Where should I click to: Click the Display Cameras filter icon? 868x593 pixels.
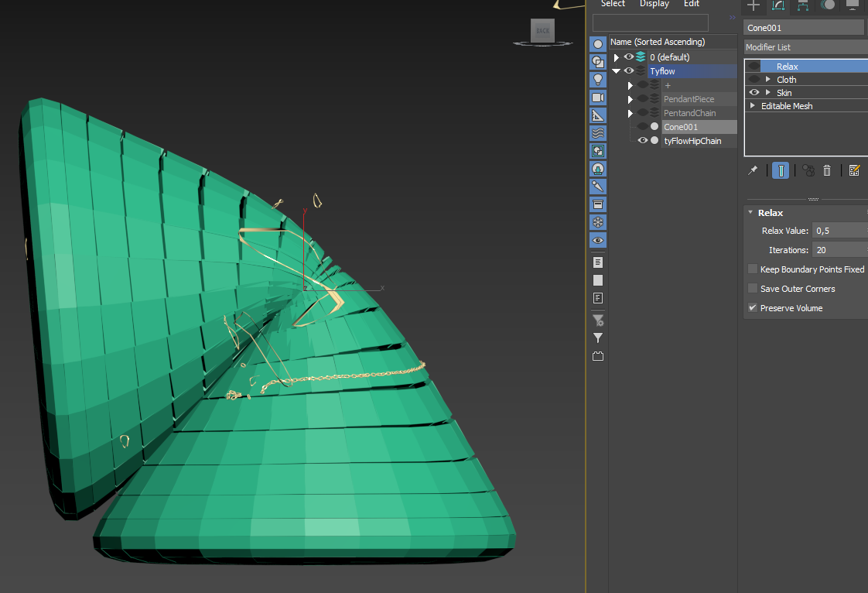597,98
